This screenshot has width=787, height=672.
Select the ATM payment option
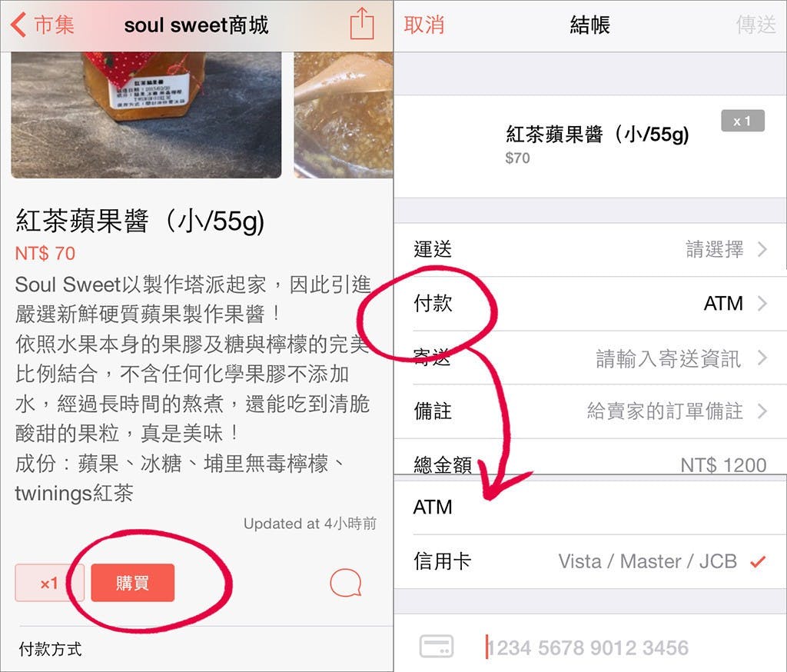590,507
